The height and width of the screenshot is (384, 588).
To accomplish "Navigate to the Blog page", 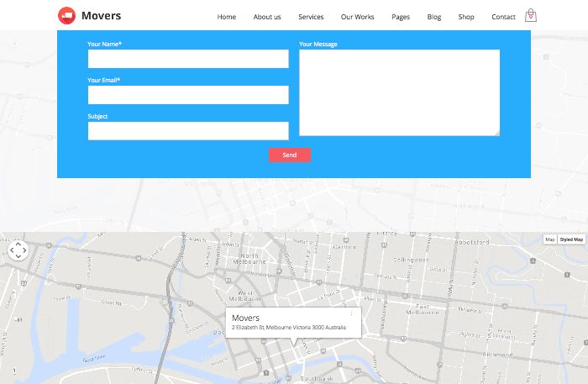I will [x=434, y=17].
